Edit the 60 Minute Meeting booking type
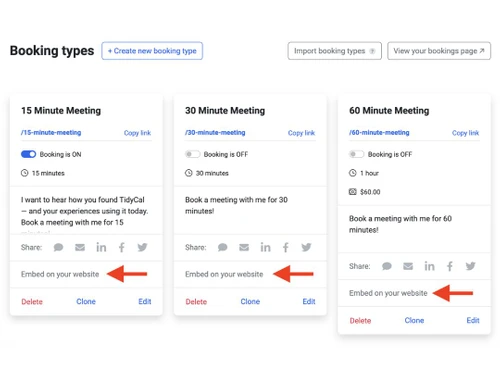 click(x=473, y=320)
